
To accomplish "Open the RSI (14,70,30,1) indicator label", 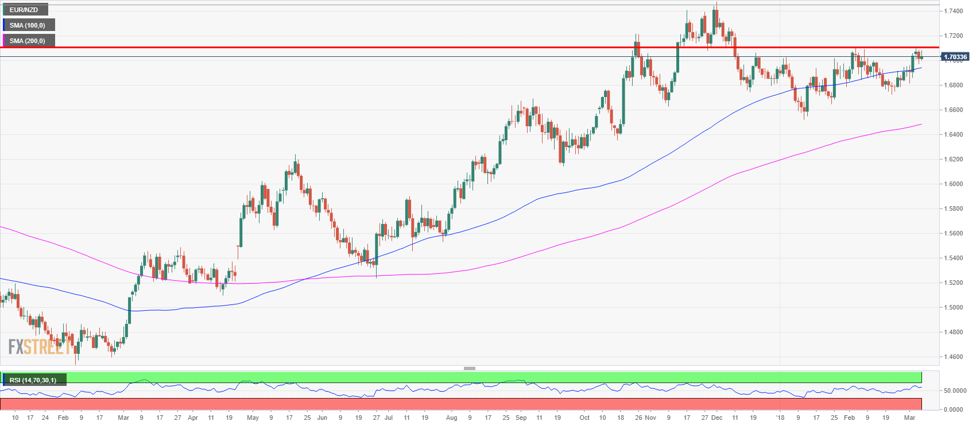I will pyautogui.click(x=33, y=380).
